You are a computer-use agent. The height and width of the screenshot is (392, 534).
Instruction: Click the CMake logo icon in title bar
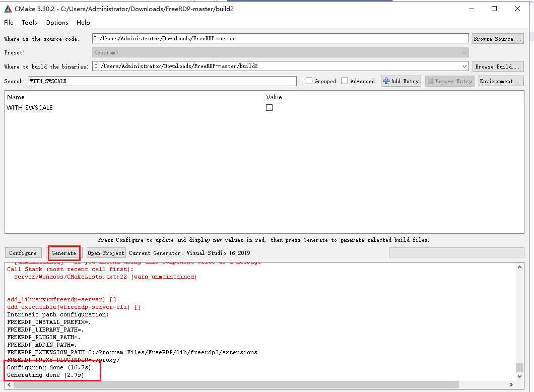[8, 9]
